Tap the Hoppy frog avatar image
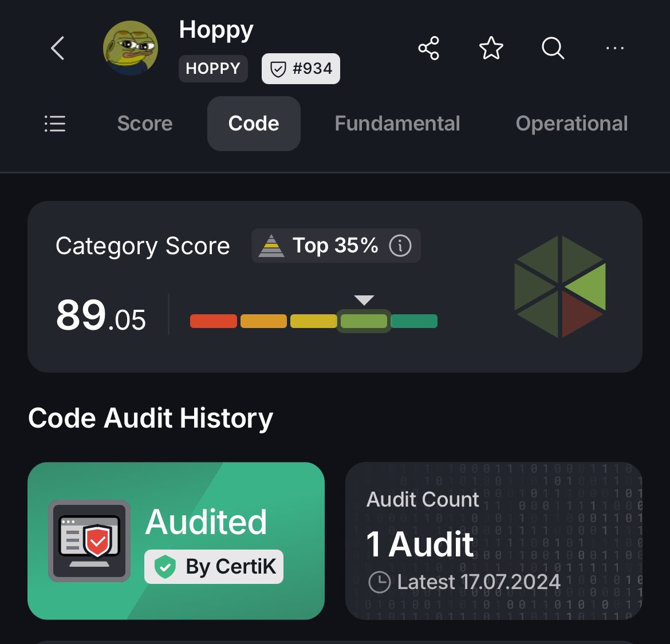Viewport: 670px width, 644px height. 131,48
